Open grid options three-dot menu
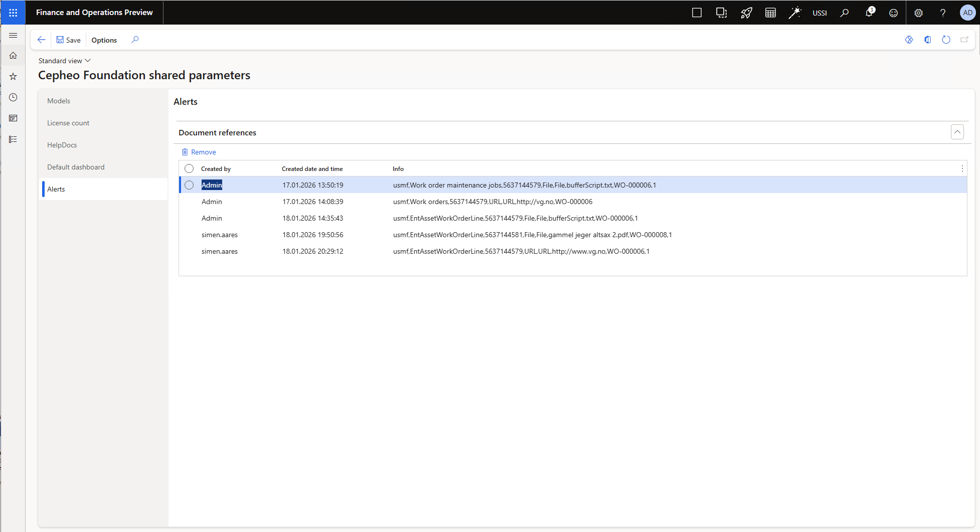 962,168
